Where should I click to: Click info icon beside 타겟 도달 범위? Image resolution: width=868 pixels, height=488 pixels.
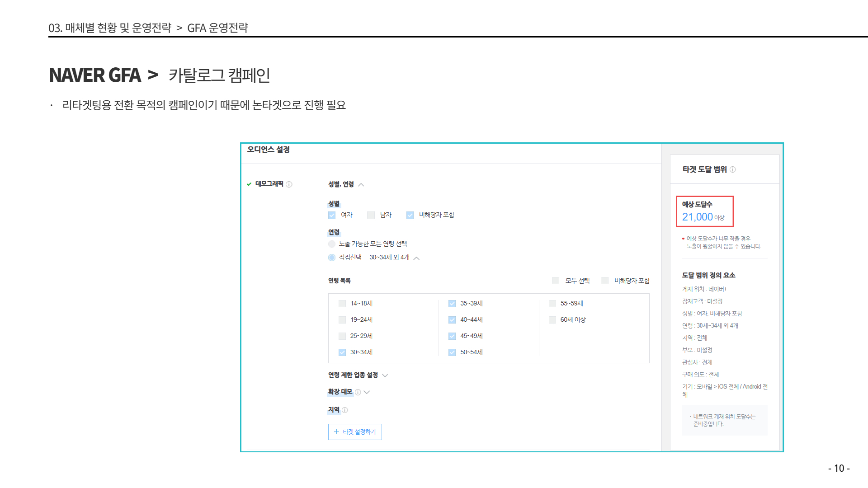733,169
